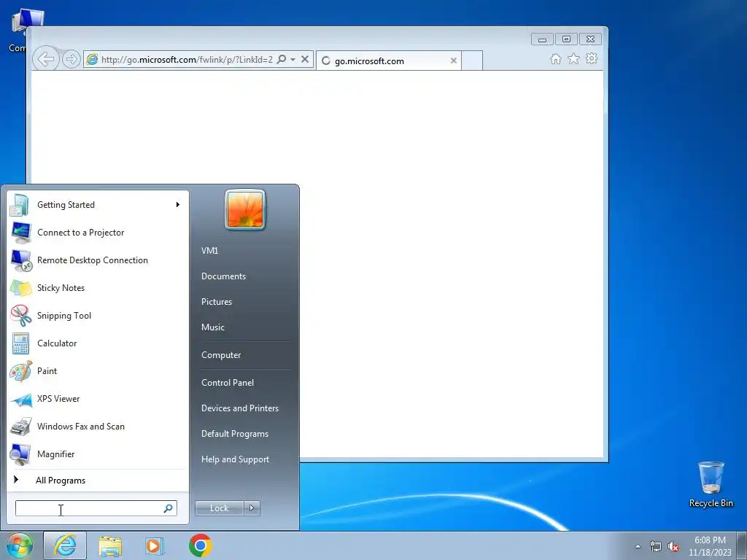
Task: Open Documents from the Start menu
Action: pos(223,276)
